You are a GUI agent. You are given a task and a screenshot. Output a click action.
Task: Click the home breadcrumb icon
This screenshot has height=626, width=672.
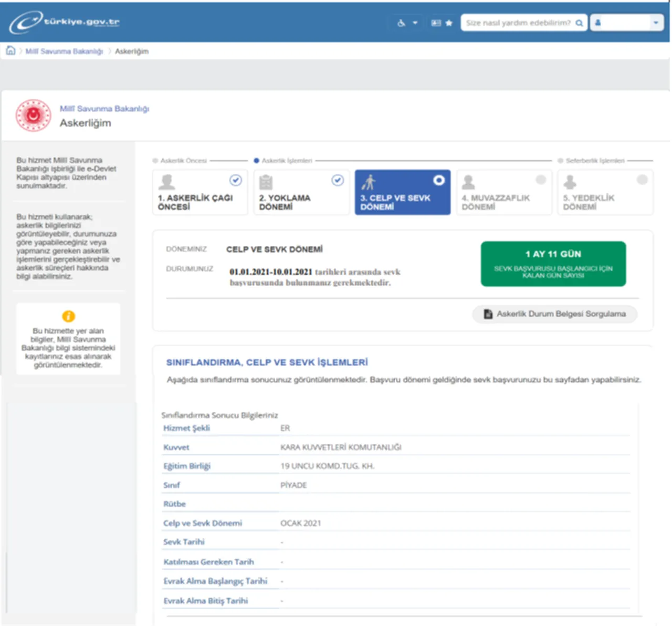[10, 51]
